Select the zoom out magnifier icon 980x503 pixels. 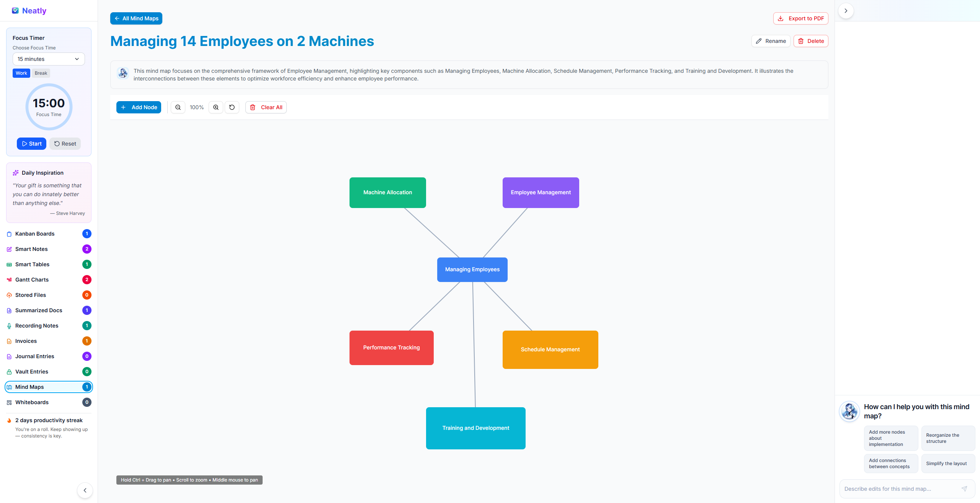pos(178,107)
